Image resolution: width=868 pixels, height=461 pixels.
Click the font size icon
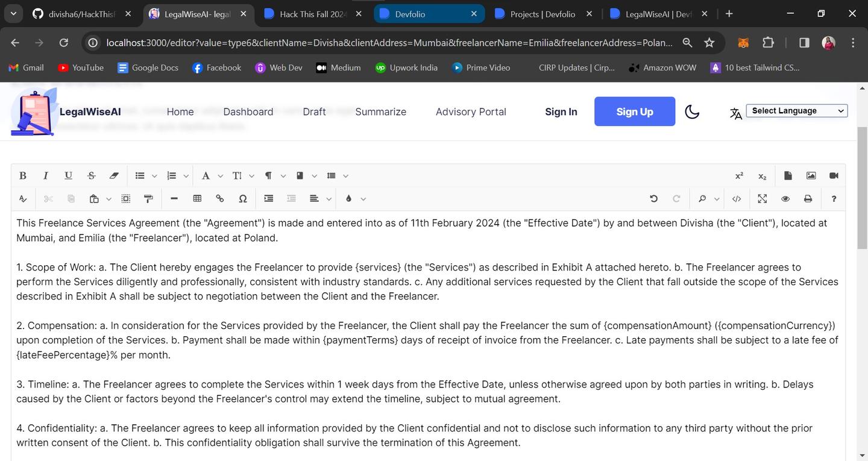(x=237, y=175)
